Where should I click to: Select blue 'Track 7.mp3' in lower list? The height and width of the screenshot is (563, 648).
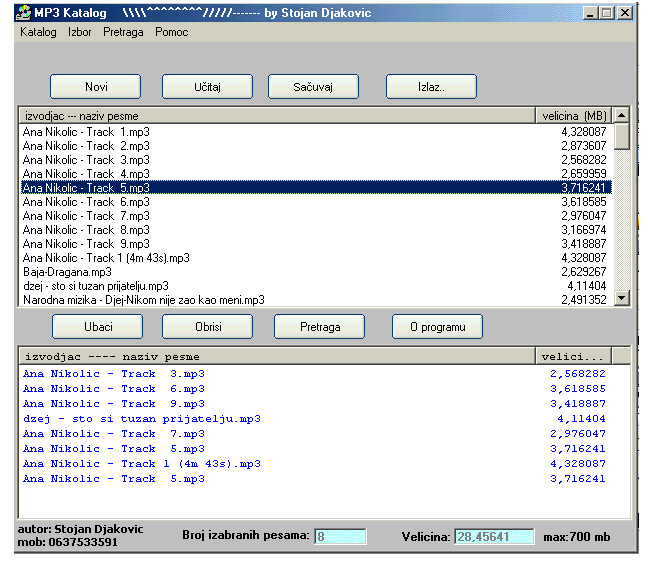(x=314, y=434)
